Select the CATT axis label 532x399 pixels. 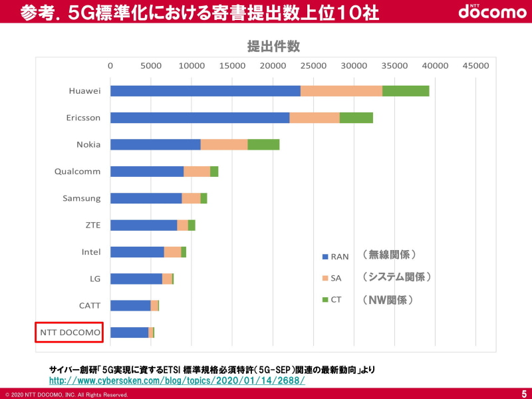[90, 306]
